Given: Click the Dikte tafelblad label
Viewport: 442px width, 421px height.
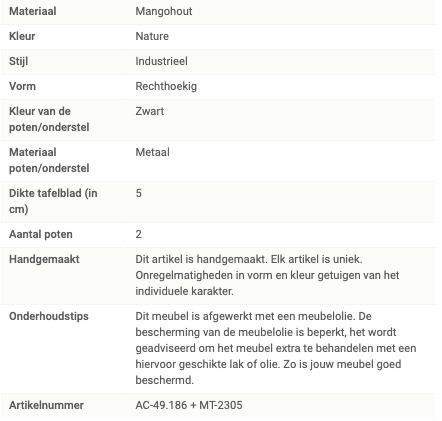Looking at the screenshot, I should coord(53,201).
